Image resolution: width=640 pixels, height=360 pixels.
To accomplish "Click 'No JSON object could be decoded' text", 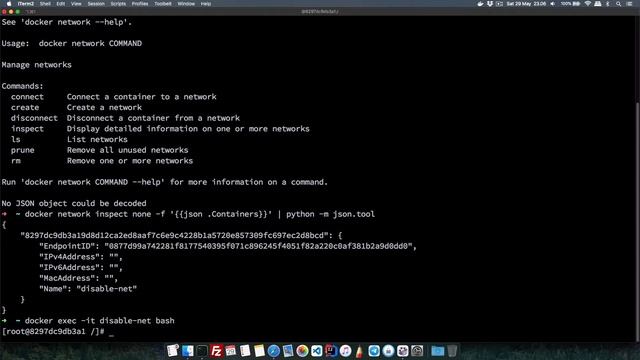I will point(74,203).
